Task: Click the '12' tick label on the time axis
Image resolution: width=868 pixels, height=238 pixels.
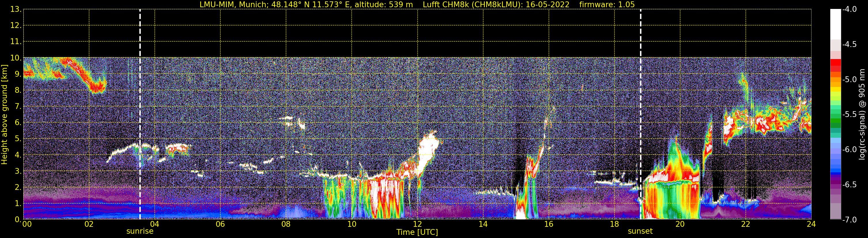Action: point(417,224)
